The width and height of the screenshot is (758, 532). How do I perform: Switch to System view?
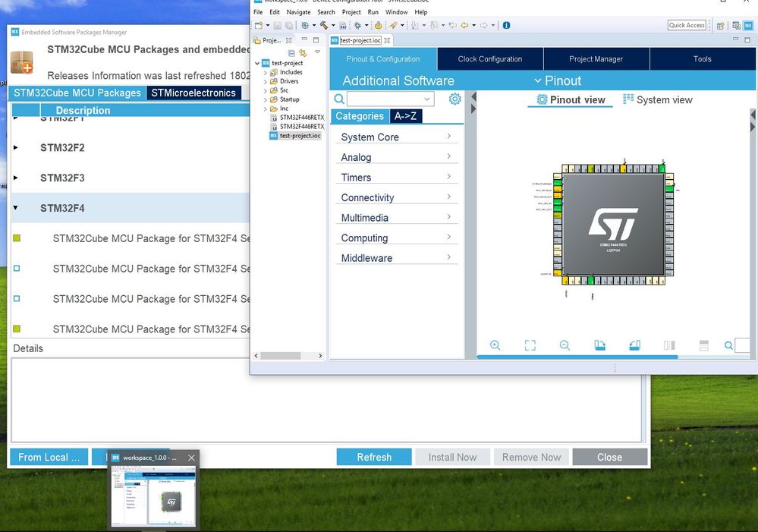point(658,99)
